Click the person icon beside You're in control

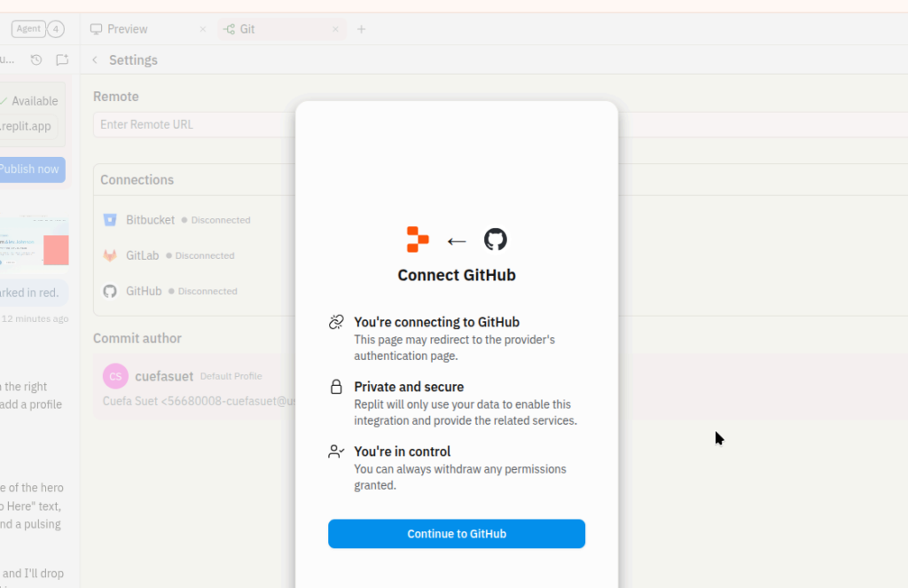coord(336,451)
